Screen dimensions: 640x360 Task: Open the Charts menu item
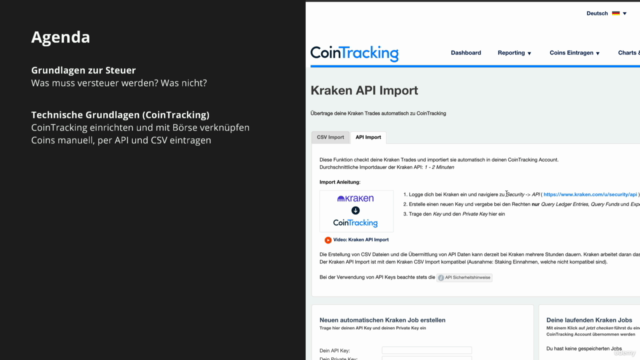[x=629, y=53]
